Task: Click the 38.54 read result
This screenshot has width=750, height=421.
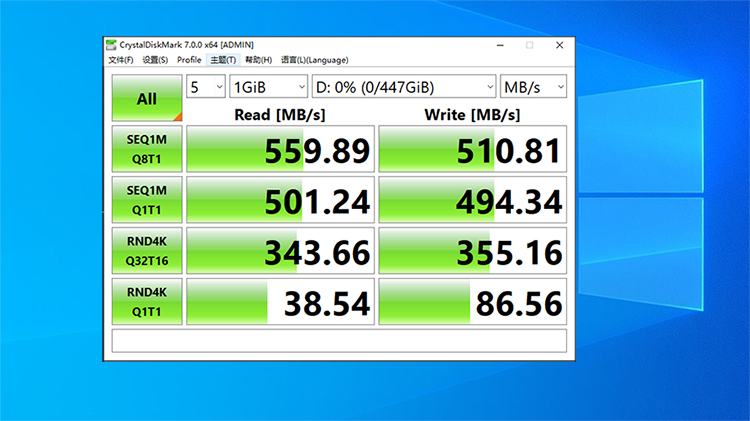Action: pos(280,302)
